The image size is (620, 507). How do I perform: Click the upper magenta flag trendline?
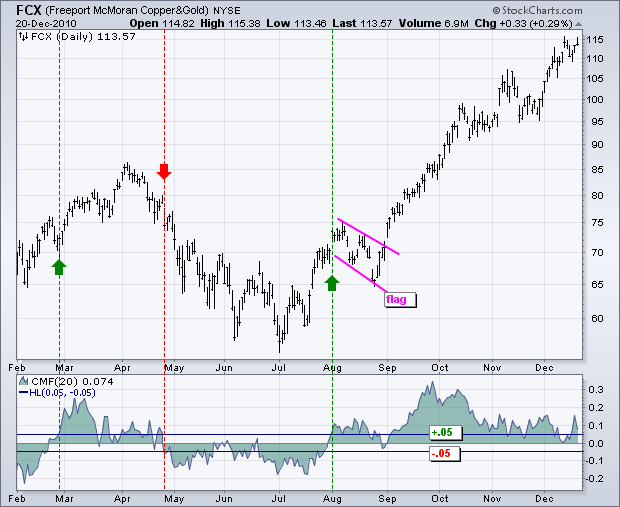[368, 236]
